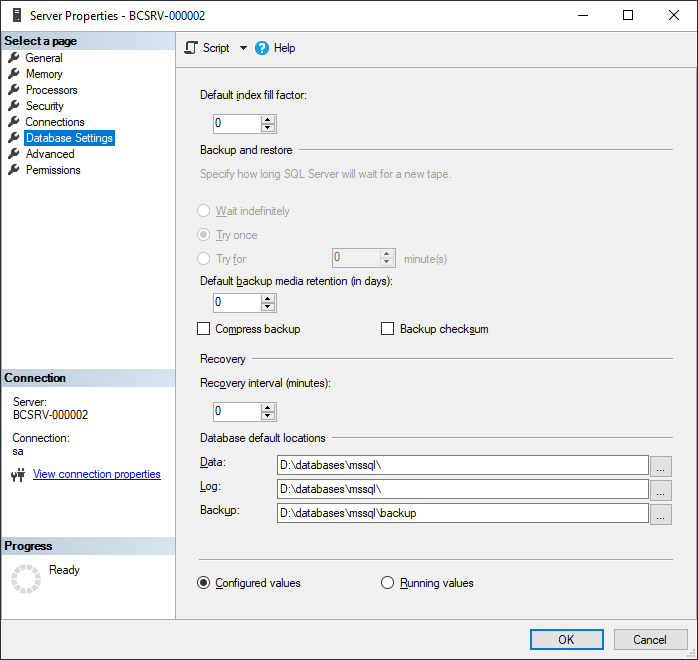Go to the Security page
Viewport: 698px width, 660px height.
45,106
